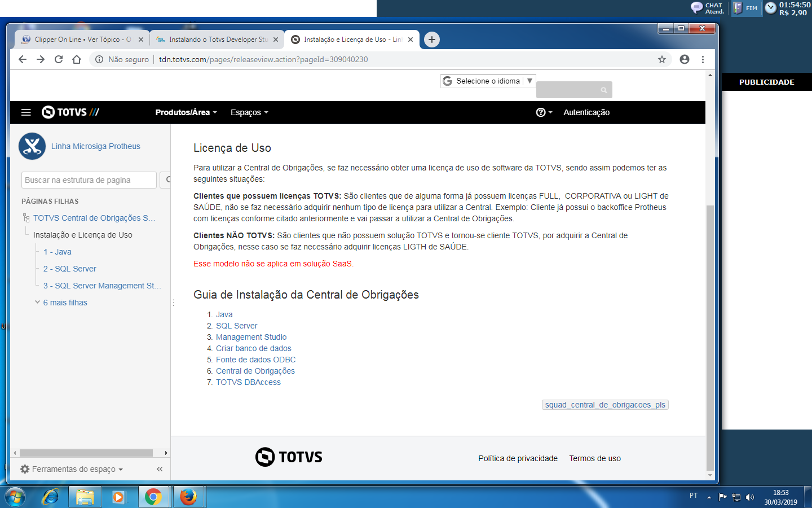Open the help question mark menu

click(x=544, y=112)
